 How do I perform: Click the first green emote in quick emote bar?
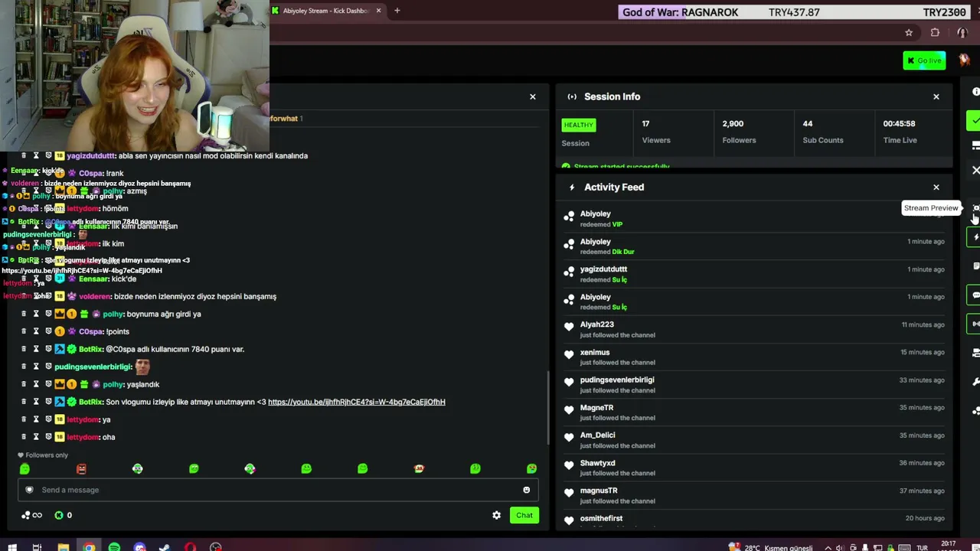point(24,468)
